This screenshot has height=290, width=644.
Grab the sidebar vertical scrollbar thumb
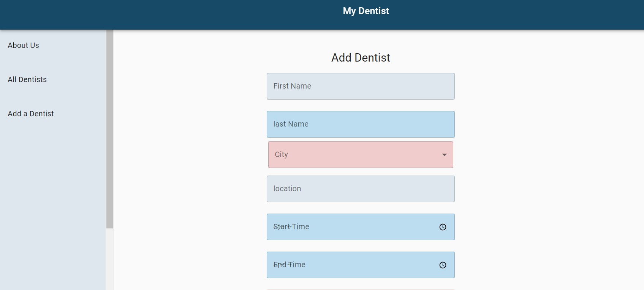point(110,129)
